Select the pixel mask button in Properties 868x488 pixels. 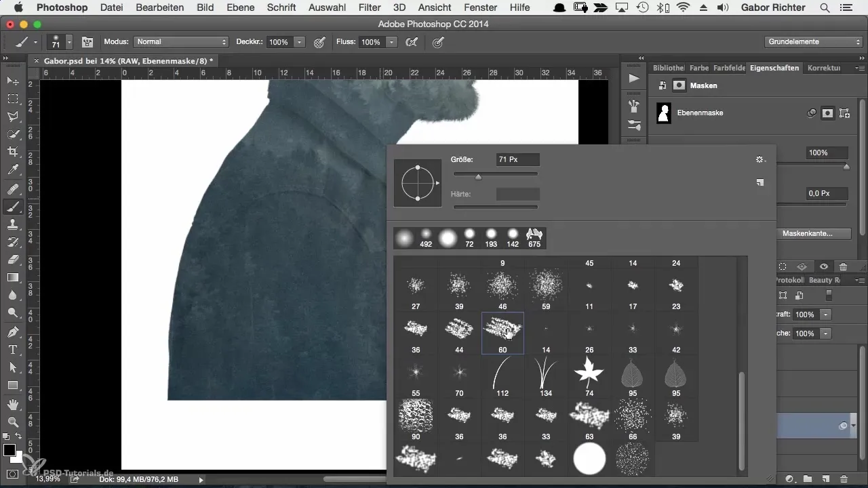(827, 113)
